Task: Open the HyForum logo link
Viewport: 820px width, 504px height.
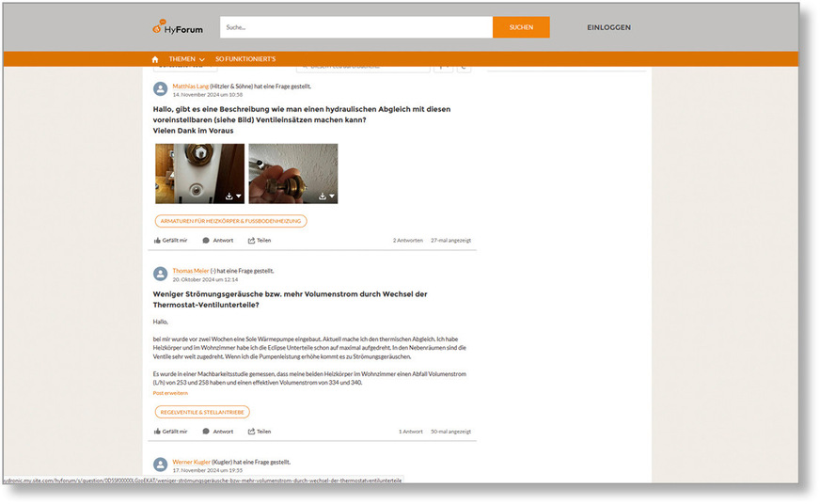Action: [178, 27]
